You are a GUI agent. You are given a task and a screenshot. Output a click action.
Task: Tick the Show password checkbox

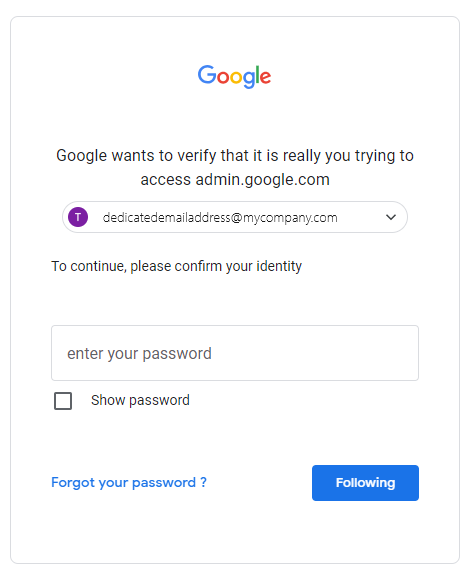(x=63, y=401)
